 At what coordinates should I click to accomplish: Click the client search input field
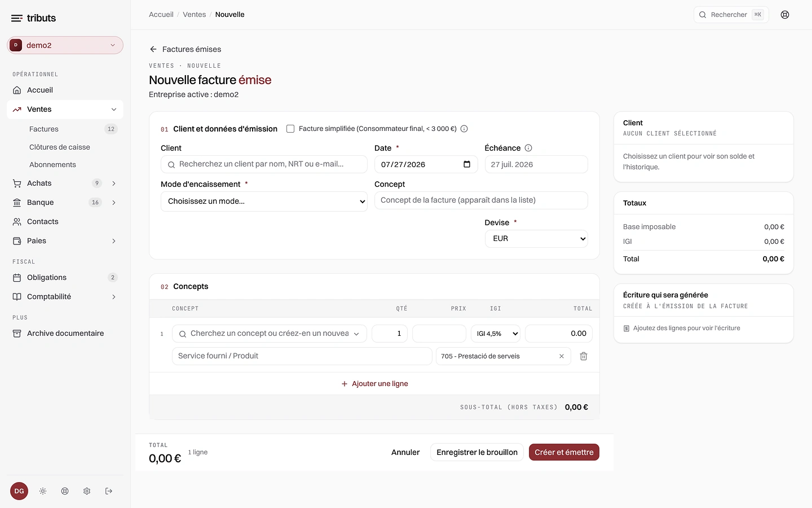[264, 164]
